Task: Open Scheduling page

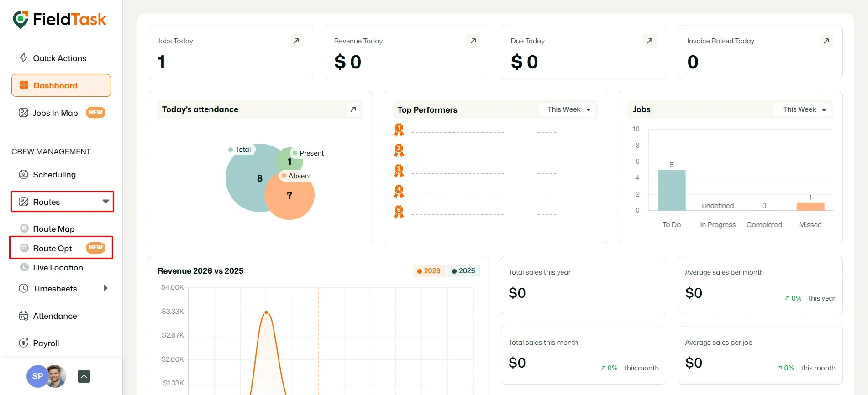Action: point(61,174)
